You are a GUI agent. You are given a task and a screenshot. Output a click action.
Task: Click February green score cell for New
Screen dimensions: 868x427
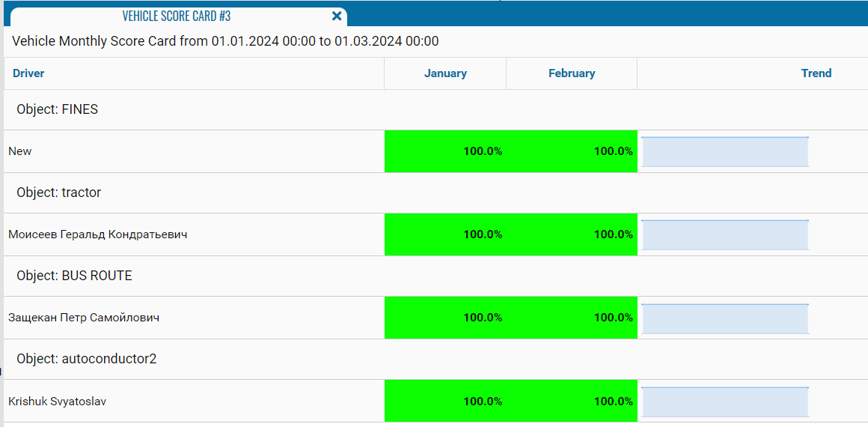tap(572, 151)
